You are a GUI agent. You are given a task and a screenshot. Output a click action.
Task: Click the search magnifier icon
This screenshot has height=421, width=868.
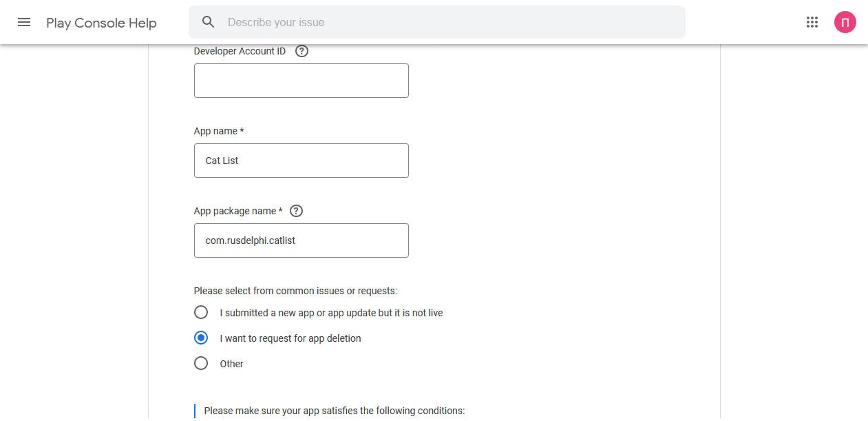point(209,22)
